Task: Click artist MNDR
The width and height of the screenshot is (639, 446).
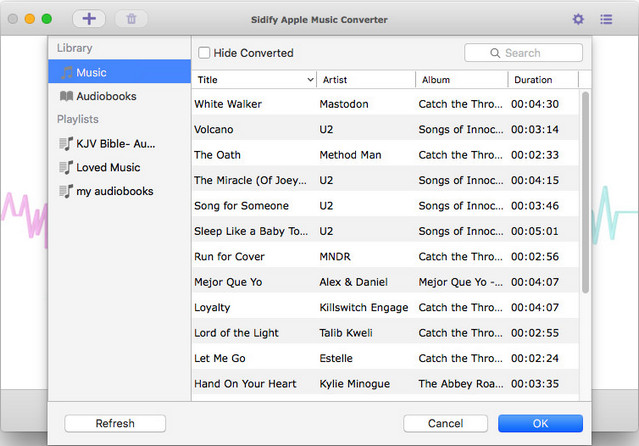Action: (x=335, y=256)
